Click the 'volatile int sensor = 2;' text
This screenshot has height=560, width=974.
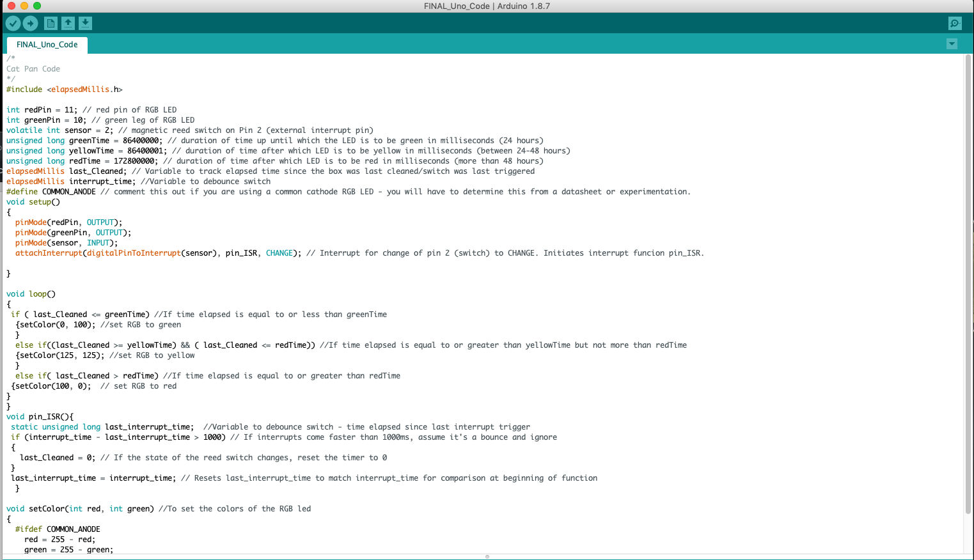click(60, 130)
